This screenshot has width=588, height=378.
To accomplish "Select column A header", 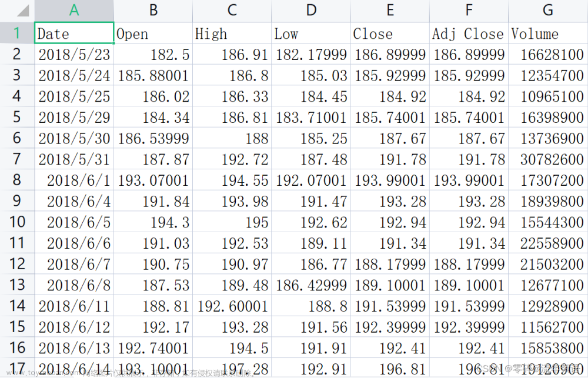I will (74, 11).
